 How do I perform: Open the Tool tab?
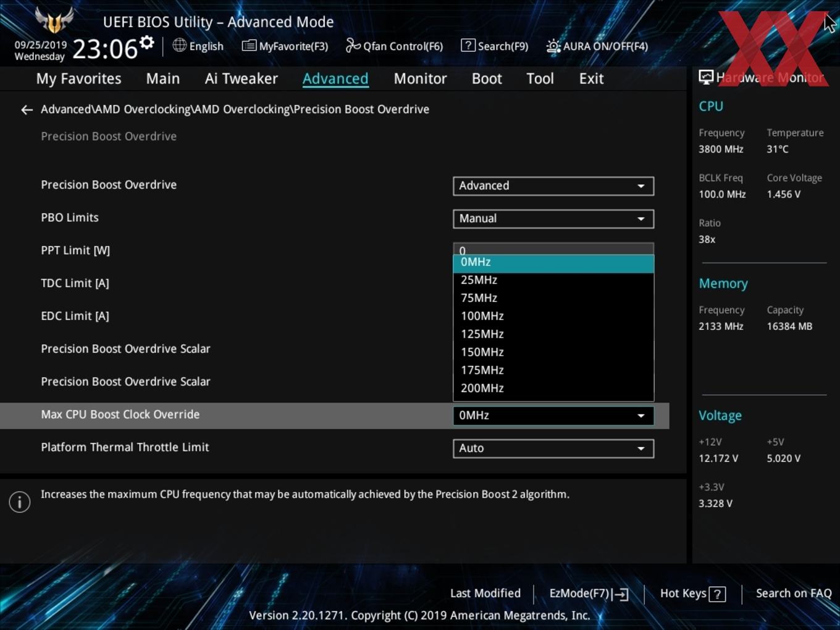pyautogui.click(x=540, y=78)
